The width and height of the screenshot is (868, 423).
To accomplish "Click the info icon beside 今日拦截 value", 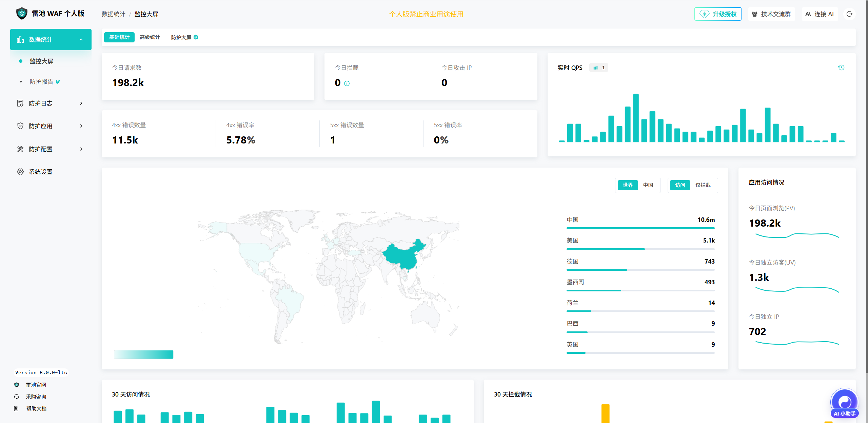I will pos(347,83).
